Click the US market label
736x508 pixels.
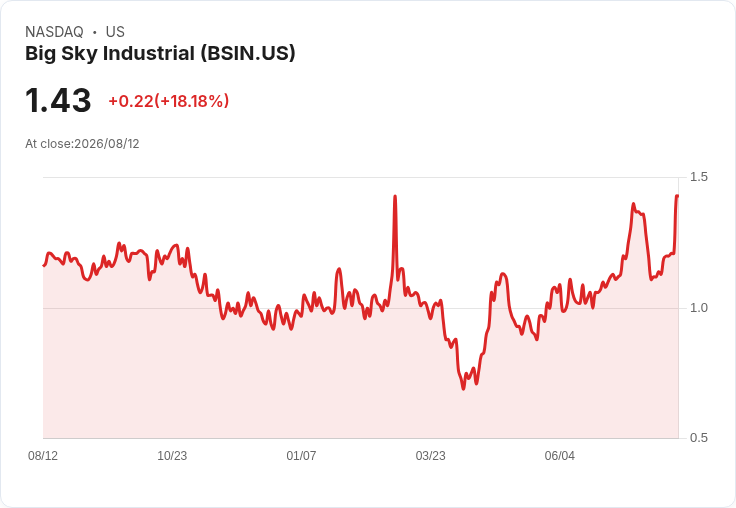point(115,32)
